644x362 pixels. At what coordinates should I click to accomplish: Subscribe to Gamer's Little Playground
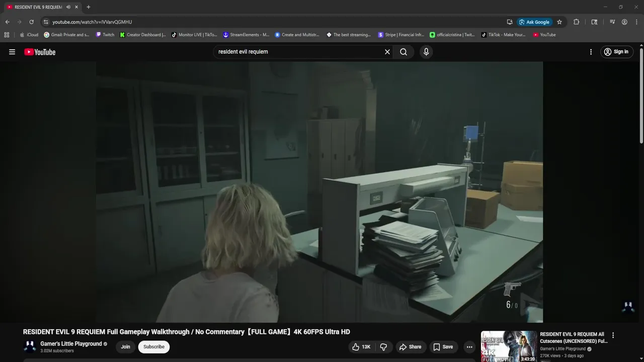(154, 347)
